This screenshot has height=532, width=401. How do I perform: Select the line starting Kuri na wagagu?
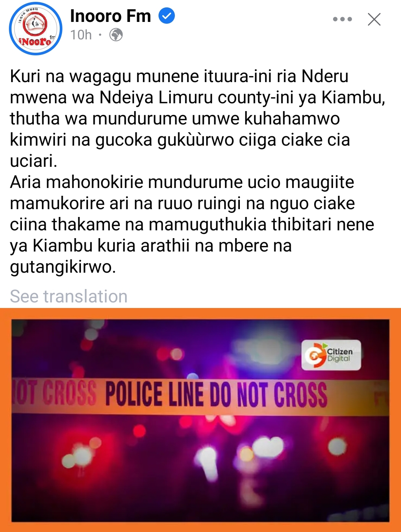pos(179,77)
